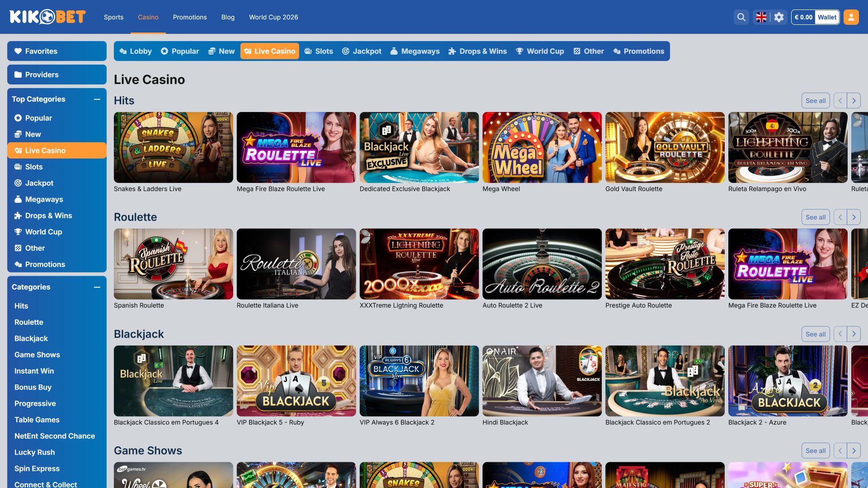Open the orange user profile icon
The width and height of the screenshot is (868, 488).
(851, 17)
